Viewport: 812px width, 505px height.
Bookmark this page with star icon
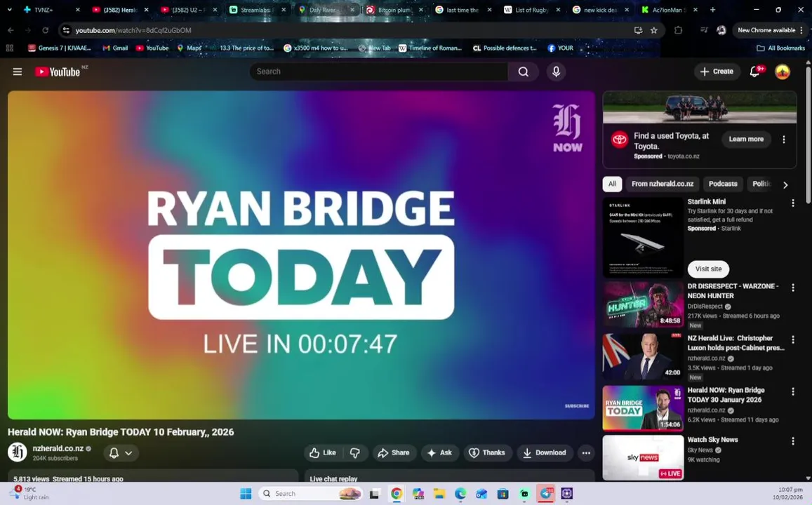pos(654,30)
